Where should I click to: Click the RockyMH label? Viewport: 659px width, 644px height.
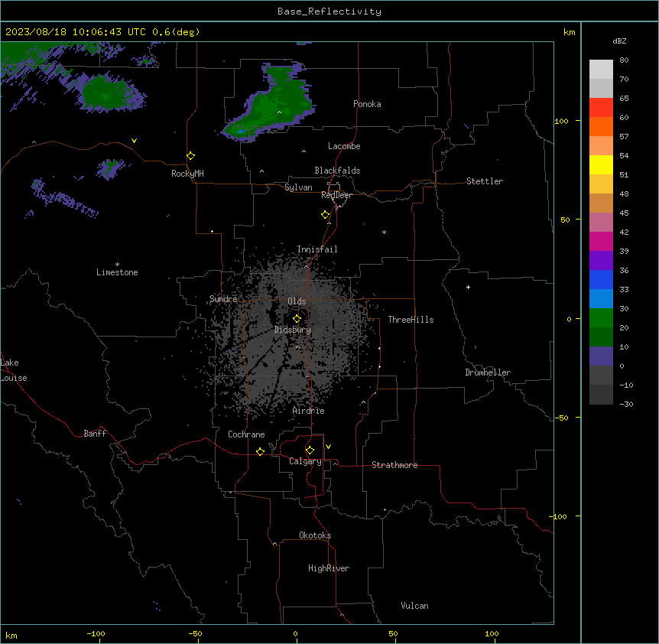point(187,174)
